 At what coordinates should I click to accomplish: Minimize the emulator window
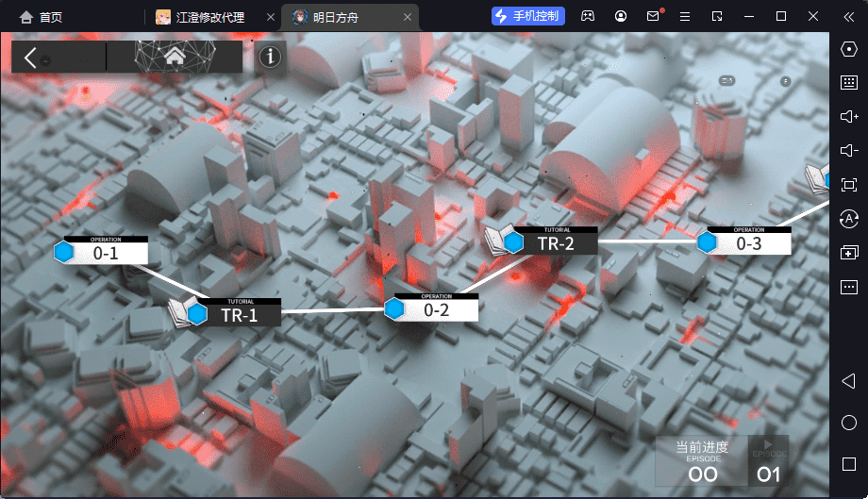coord(749,17)
